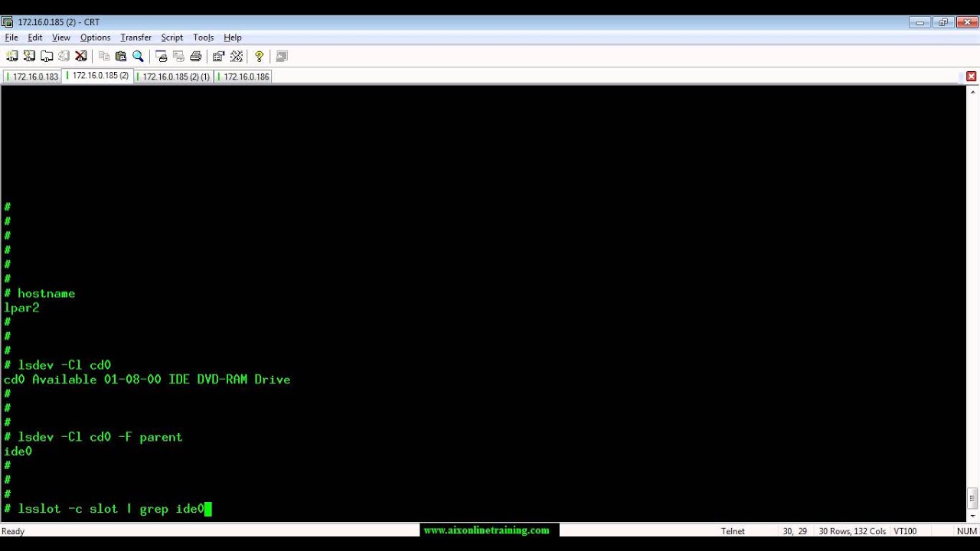The image size is (980, 551).
Task: Switch to the 172.16.0.185 (2) (1) tab
Action: point(173,77)
